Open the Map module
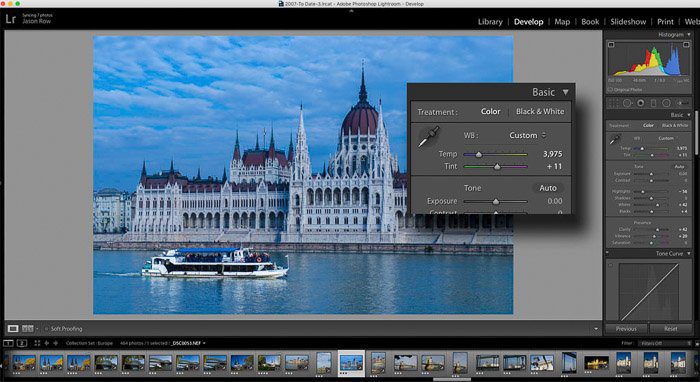This screenshot has width=700, height=382. [x=562, y=22]
